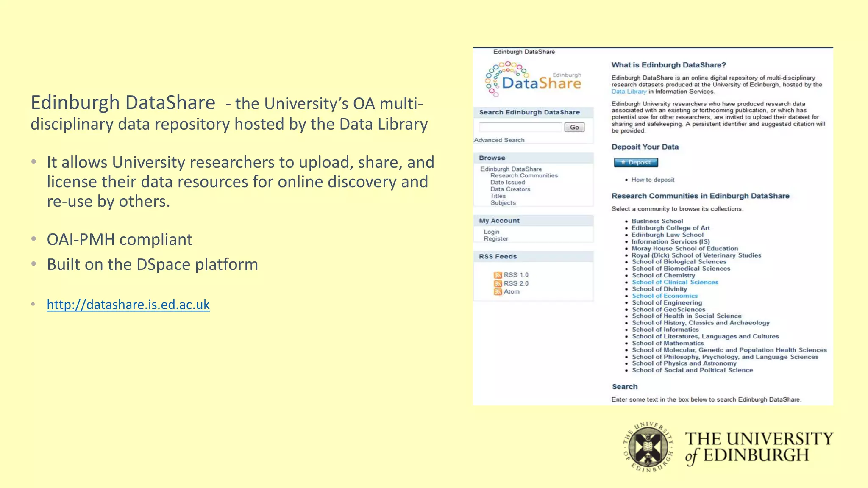Viewport: 868px width, 488px height.
Task: Focus the Search Edinburgh DataShare text box
Action: coord(520,127)
